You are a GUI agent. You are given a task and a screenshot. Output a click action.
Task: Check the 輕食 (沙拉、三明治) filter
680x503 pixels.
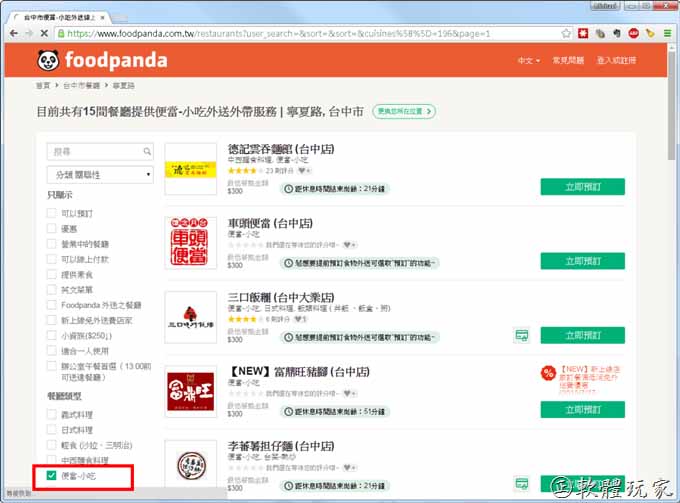52,445
